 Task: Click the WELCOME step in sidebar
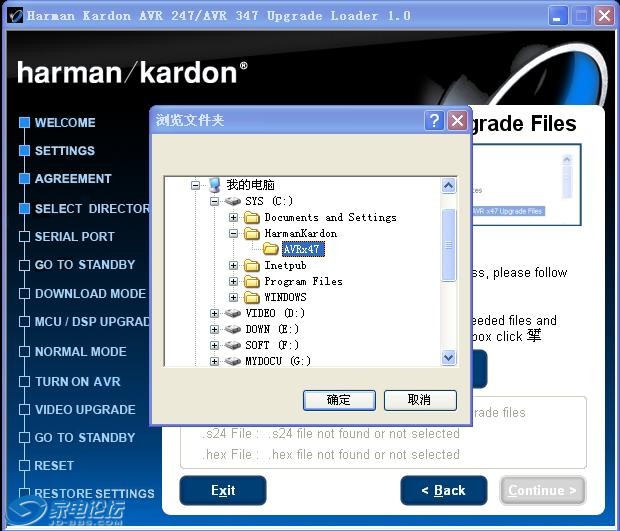pyautogui.click(x=65, y=123)
